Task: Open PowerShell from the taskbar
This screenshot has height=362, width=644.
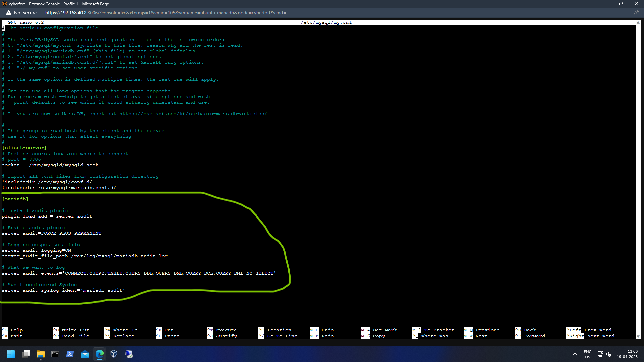Action: [70, 354]
